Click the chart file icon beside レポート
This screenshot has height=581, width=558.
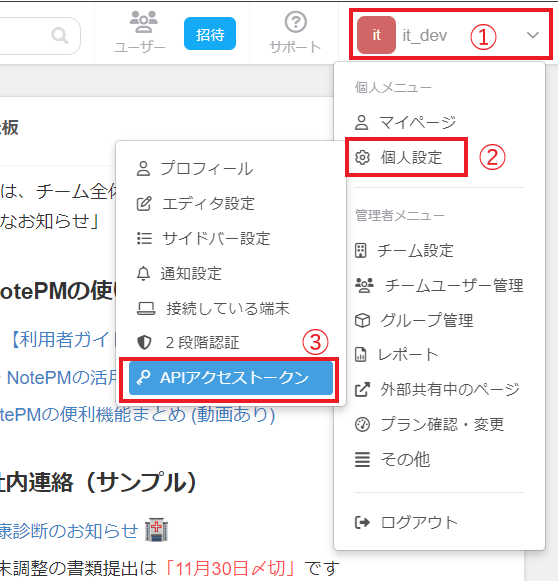click(x=361, y=355)
